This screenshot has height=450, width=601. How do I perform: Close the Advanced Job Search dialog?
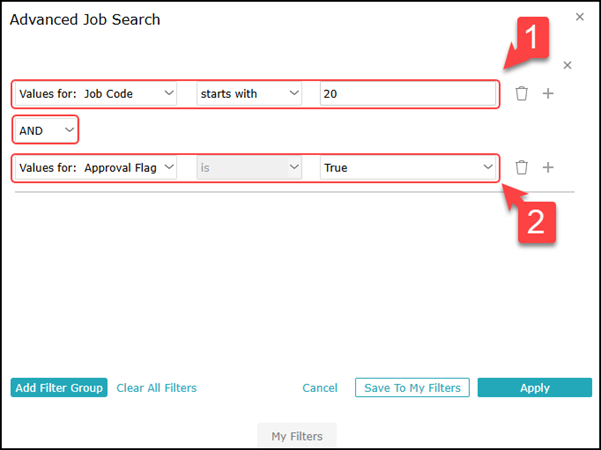click(x=580, y=17)
